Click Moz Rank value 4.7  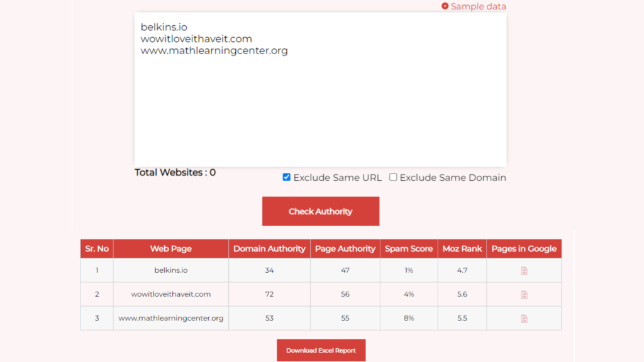pos(462,270)
